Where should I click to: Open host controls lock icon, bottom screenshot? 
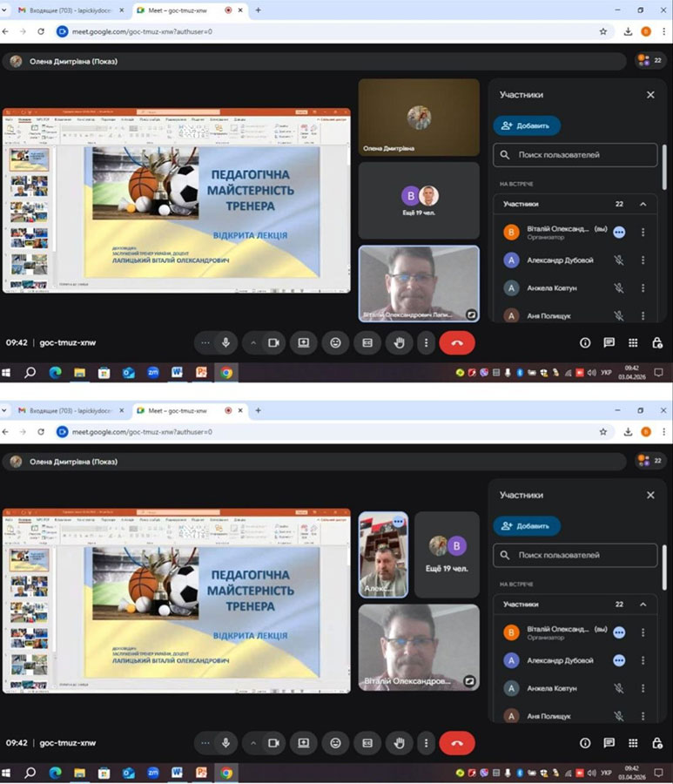pyautogui.click(x=657, y=744)
